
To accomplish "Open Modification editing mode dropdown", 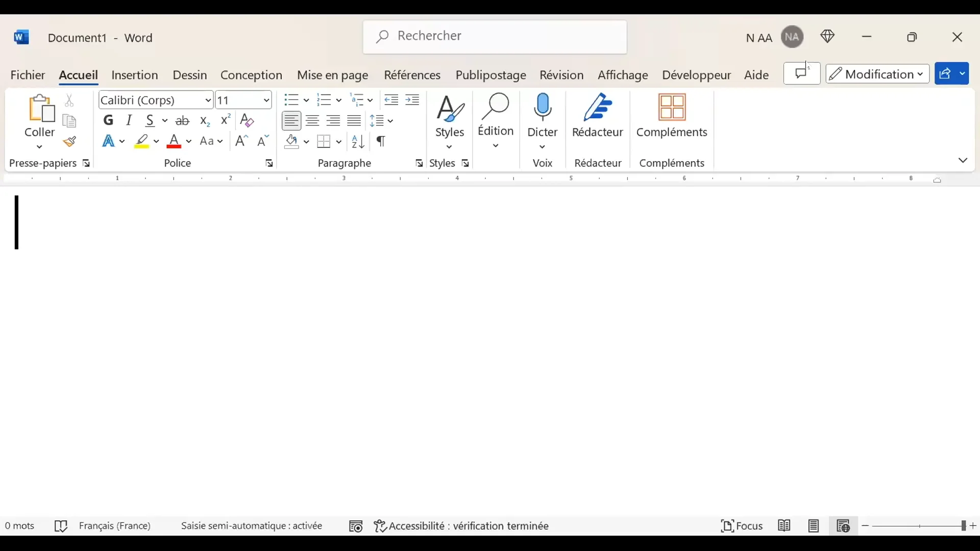I will tap(878, 74).
